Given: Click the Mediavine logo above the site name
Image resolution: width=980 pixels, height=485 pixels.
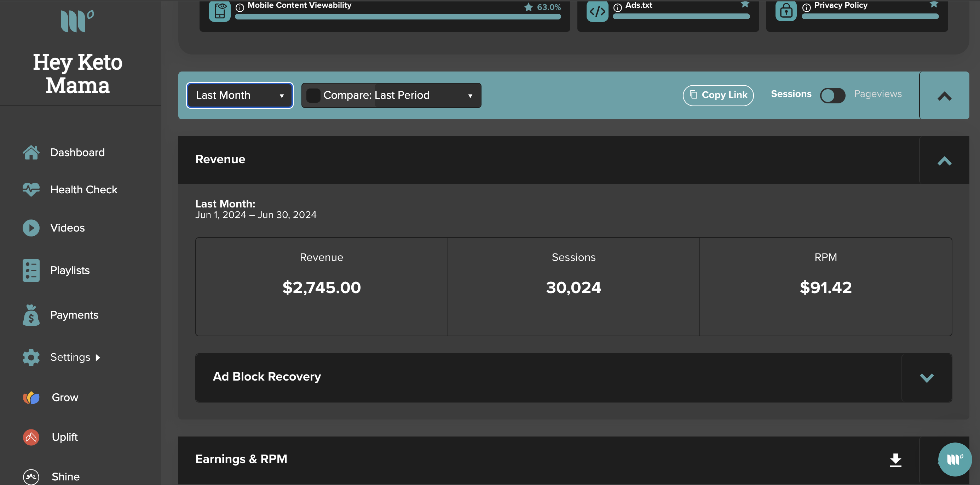Looking at the screenshot, I should coord(77,21).
